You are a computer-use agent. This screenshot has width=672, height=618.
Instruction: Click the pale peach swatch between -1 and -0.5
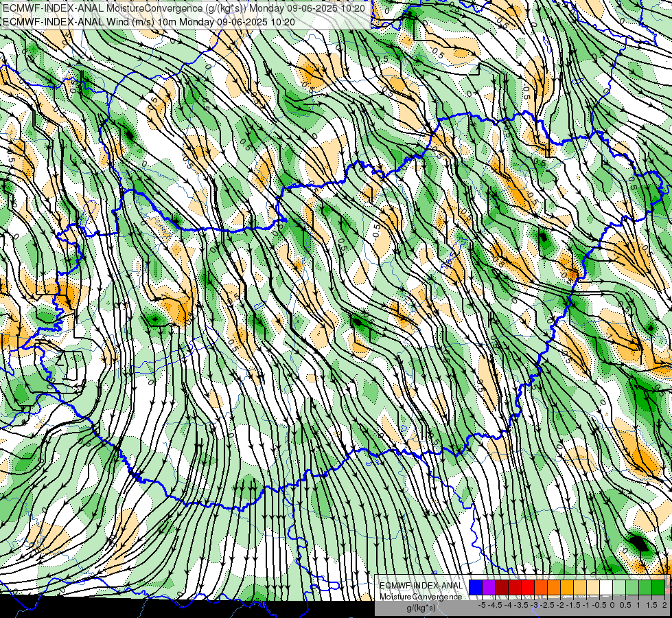593,587
